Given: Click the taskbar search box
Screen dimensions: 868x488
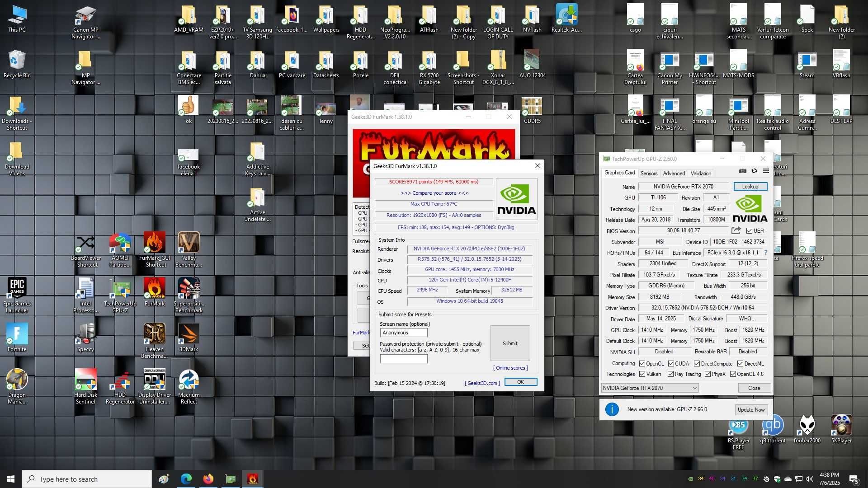Looking at the screenshot, I should point(87,479).
